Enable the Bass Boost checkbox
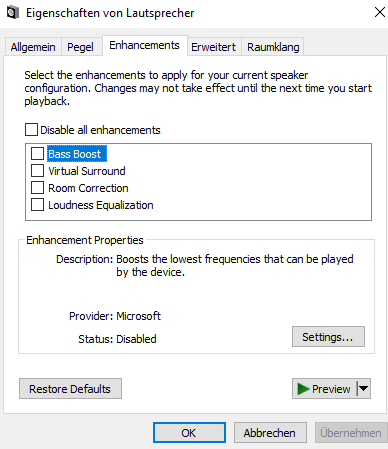The width and height of the screenshot is (388, 449). point(37,154)
